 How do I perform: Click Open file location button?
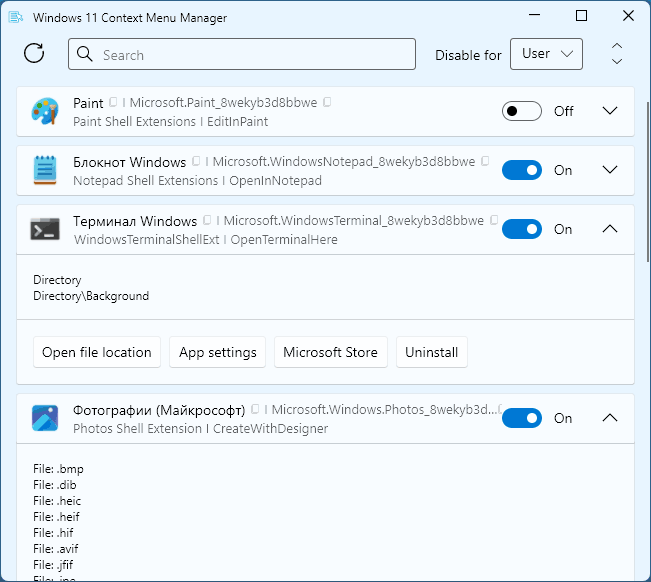(x=97, y=352)
